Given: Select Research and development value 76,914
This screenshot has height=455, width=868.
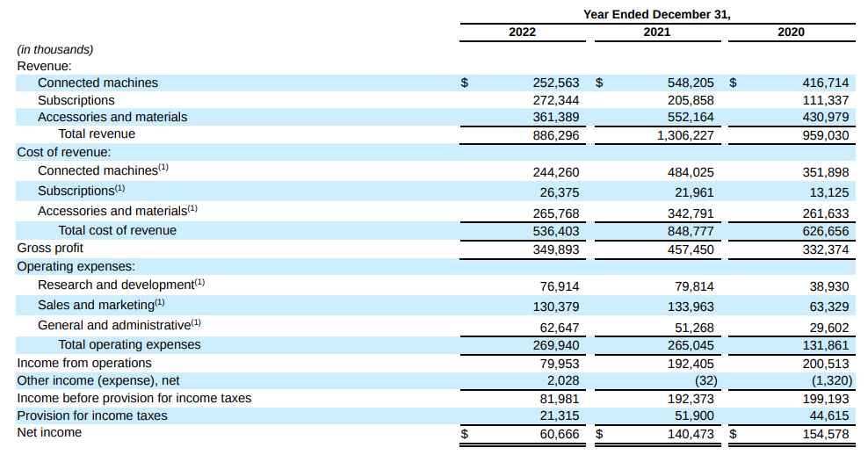Looking at the screenshot, I should coord(559,286).
